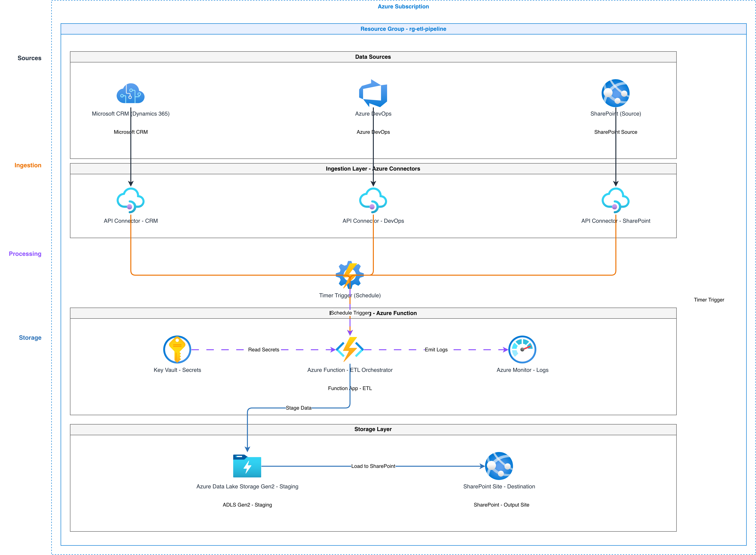Image resolution: width=756 pixels, height=555 pixels.
Task: Select the Timer Trigger gear icon
Action: tap(350, 275)
